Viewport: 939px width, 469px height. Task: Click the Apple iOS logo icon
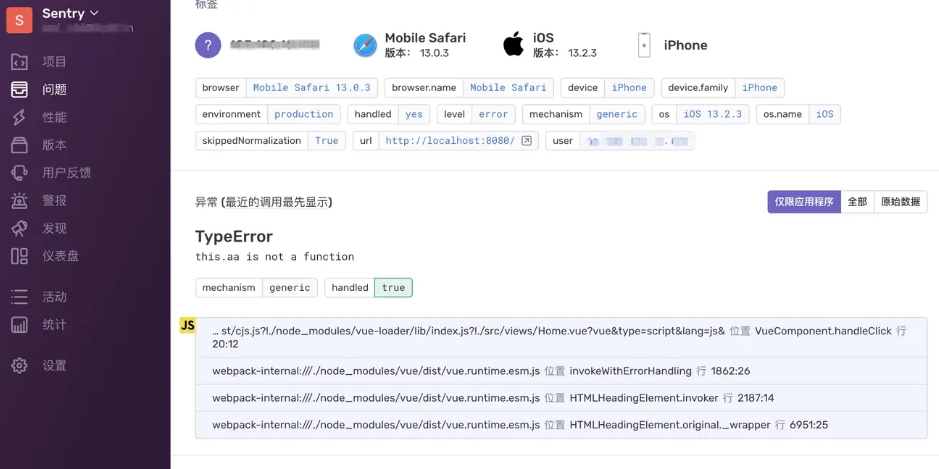point(513,44)
